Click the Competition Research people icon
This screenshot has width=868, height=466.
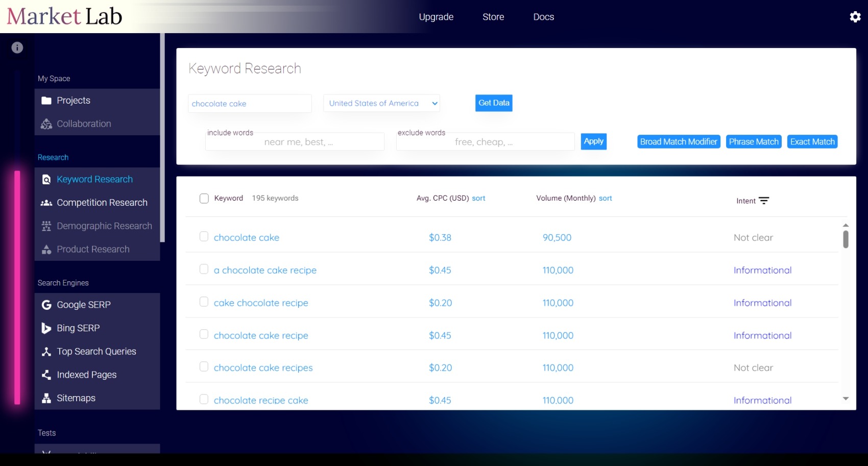[x=46, y=203]
